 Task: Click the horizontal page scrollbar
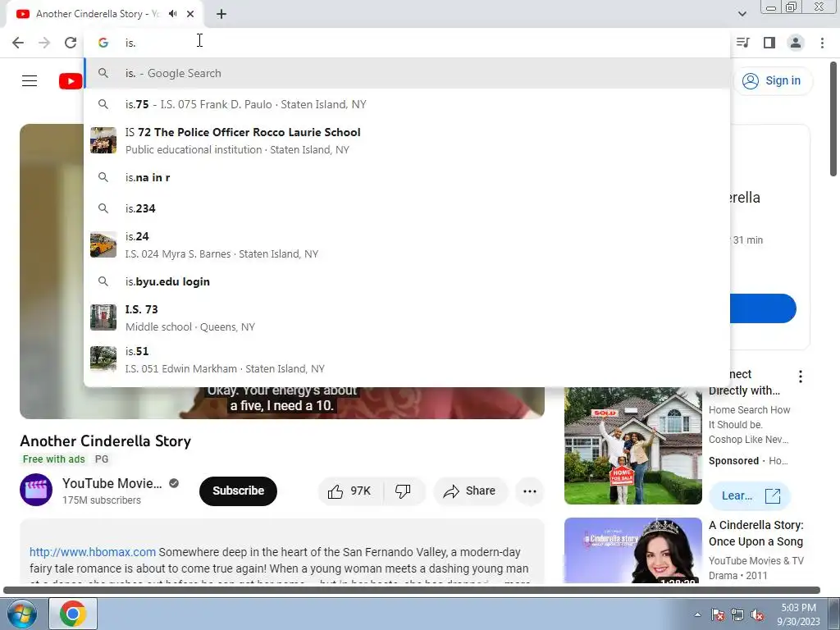(412, 591)
